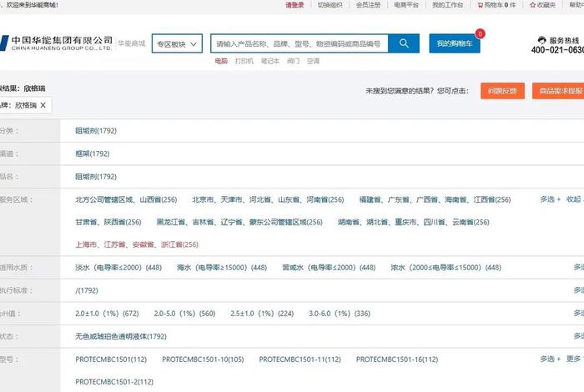This screenshot has height=392, width=584.
Task: Filter model PROTECMBC1501(112)
Action: point(111,359)
